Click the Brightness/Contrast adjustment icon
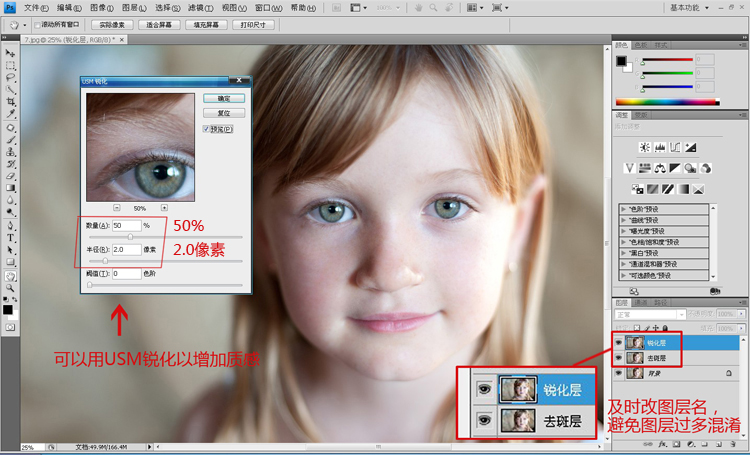Screen dimensions: 750x455 coord(644,147)
